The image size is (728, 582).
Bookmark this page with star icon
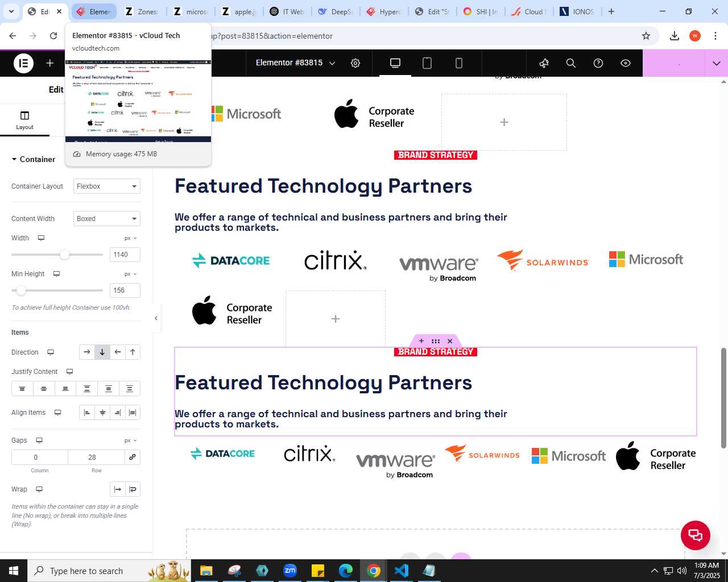pos(646,36)
